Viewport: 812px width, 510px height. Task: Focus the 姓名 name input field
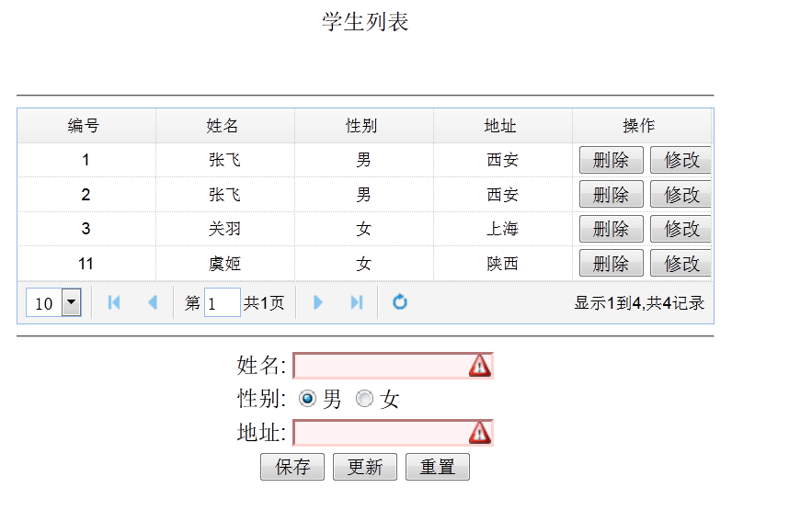pos(393,366)
